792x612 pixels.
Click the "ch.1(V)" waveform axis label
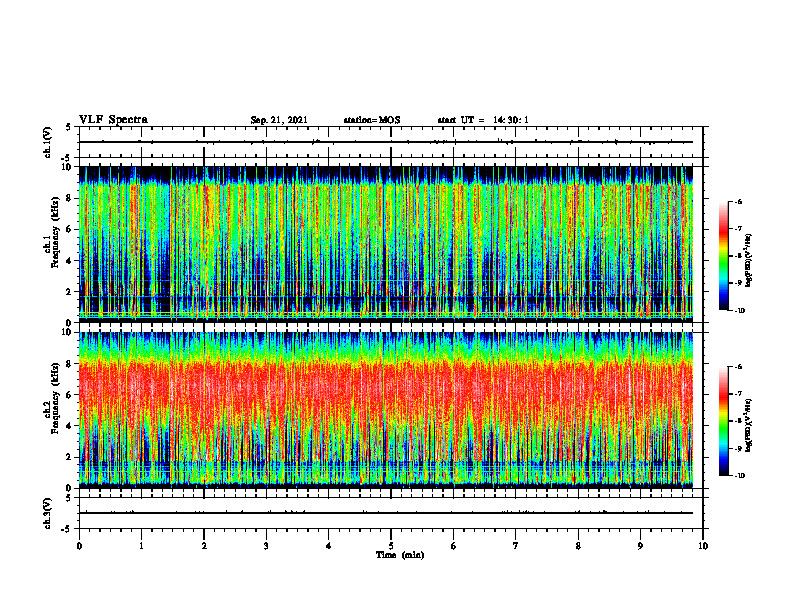pos(47,142)
